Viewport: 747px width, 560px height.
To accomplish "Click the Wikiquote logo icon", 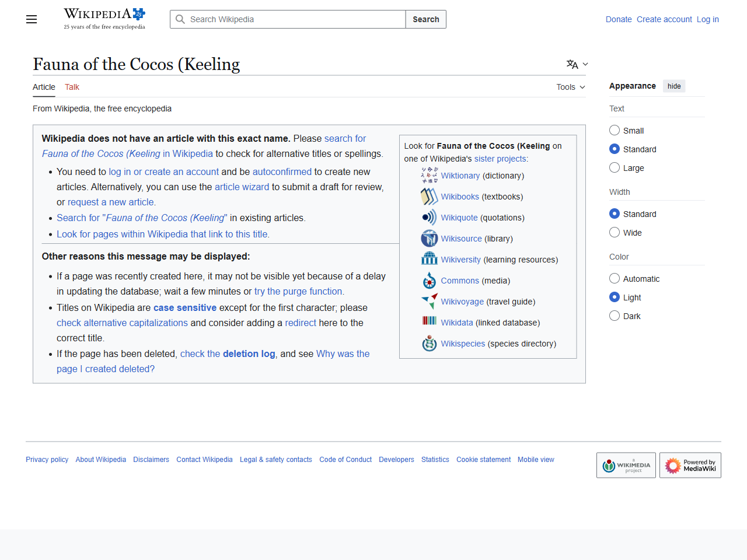I will pyautogui.click(x=430, y=218).
